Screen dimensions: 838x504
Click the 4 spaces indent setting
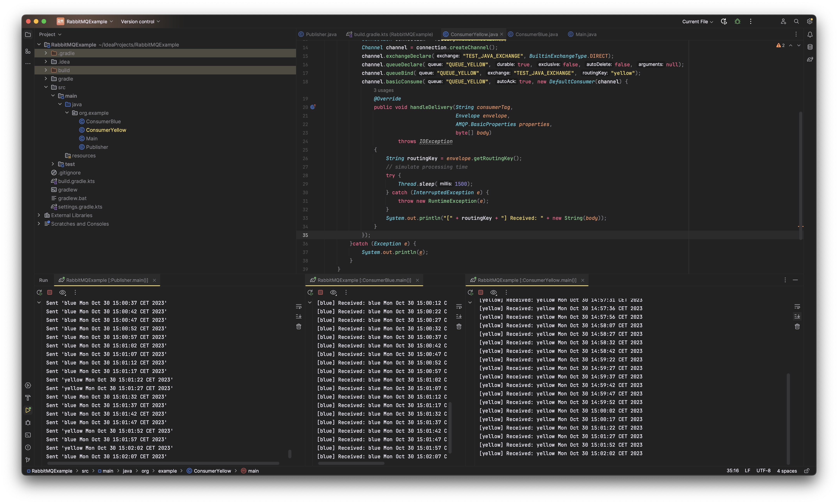787,471
